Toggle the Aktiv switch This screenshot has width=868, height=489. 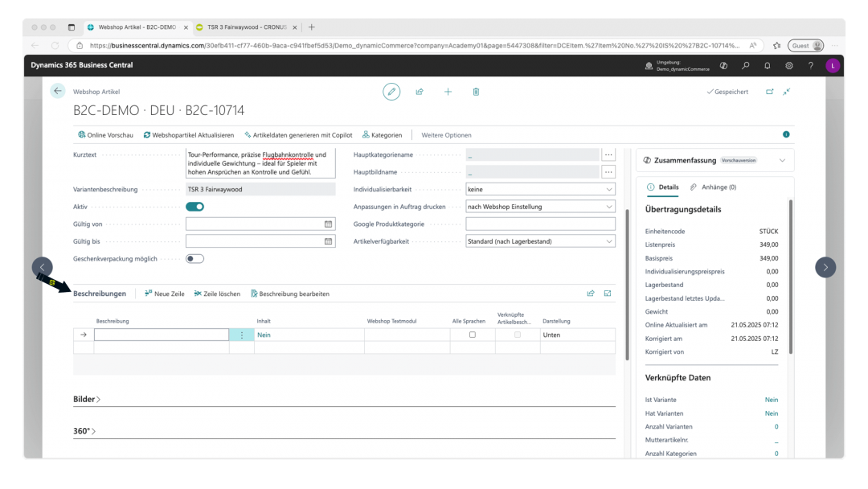coord(194,207)
